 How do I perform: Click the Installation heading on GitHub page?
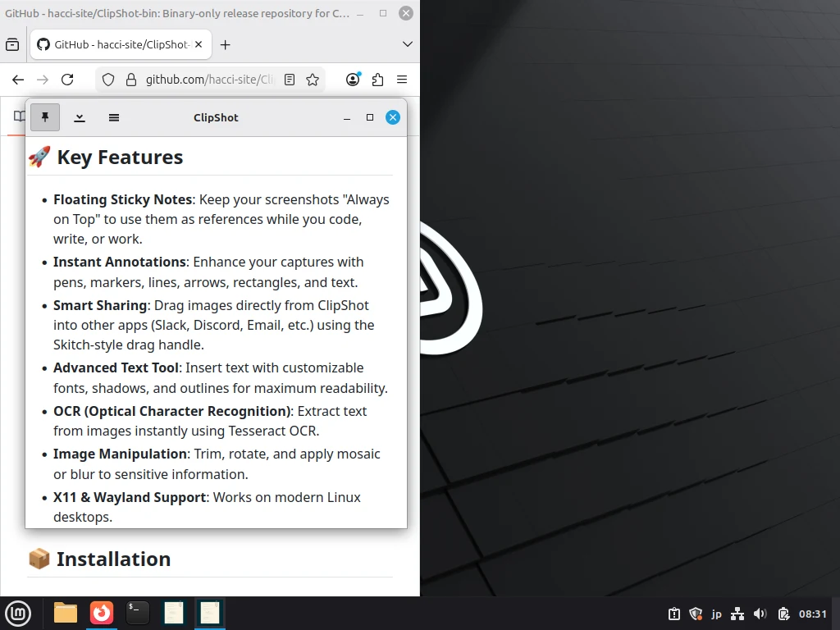(x=113, y=559)
